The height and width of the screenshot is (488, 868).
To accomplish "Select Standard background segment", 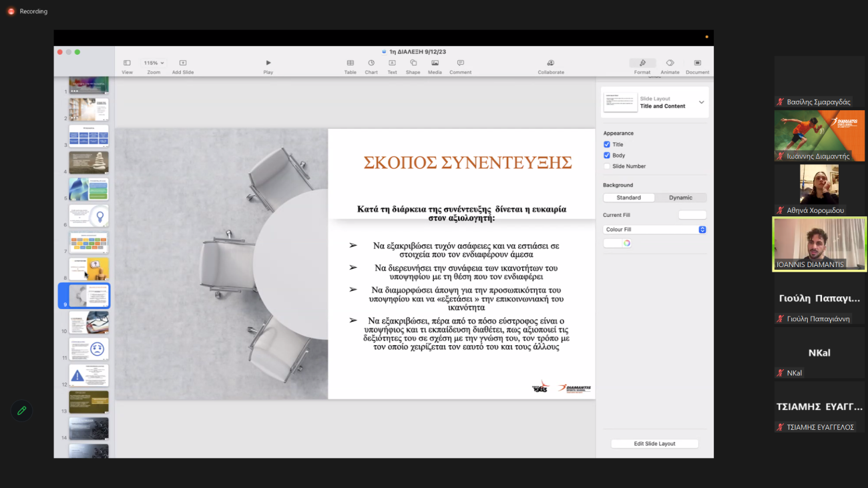I will coord(629,198).
